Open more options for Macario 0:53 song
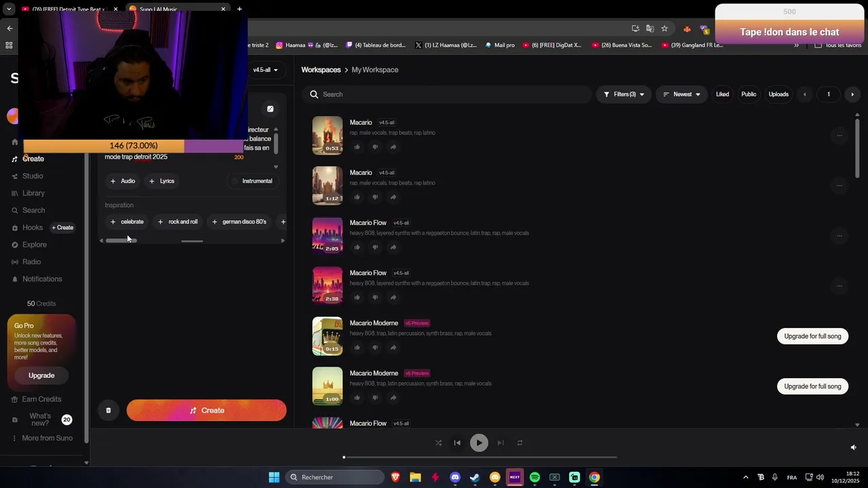Image resolution: width=868 pixels, height=488 pixels. [x=839, y=136]
